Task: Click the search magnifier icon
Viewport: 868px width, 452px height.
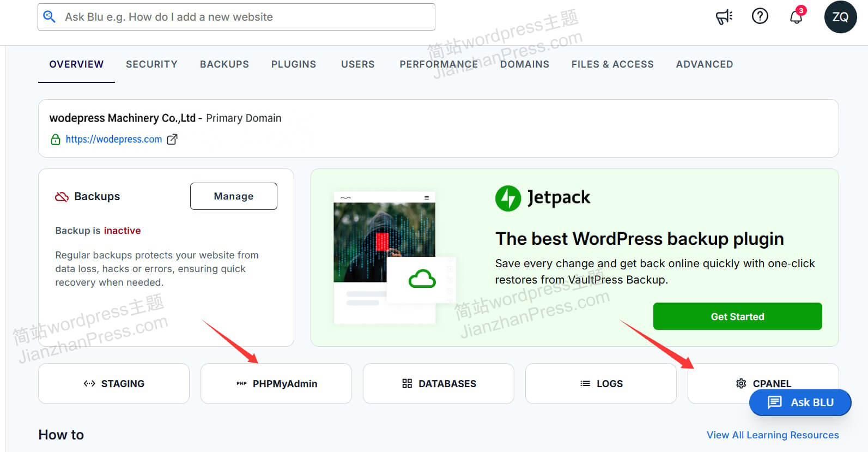Action: (49, 17)
